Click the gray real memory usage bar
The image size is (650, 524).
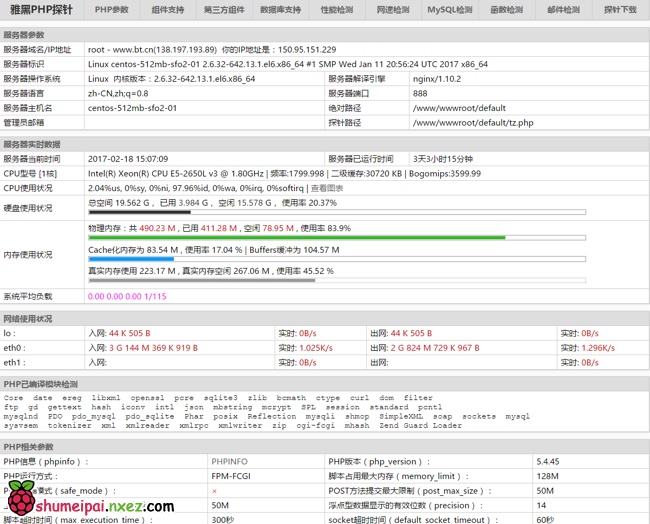click(337, 281)
